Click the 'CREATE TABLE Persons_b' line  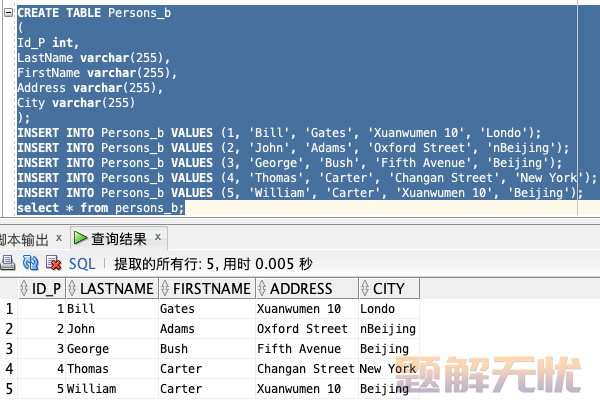pyautogui.click(x=94, y=13)
